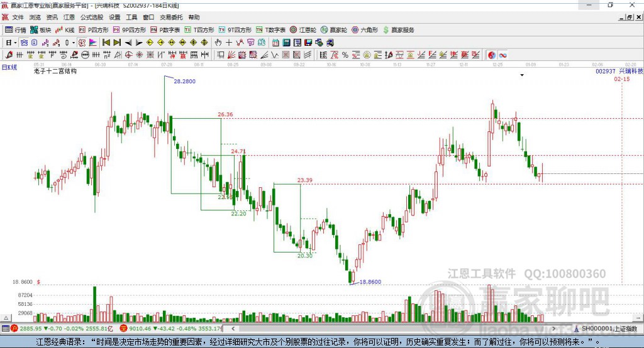The width and height of the screenshot is (644, 348).
Task: Jump to last bar icon
Action: coord(117,43)
